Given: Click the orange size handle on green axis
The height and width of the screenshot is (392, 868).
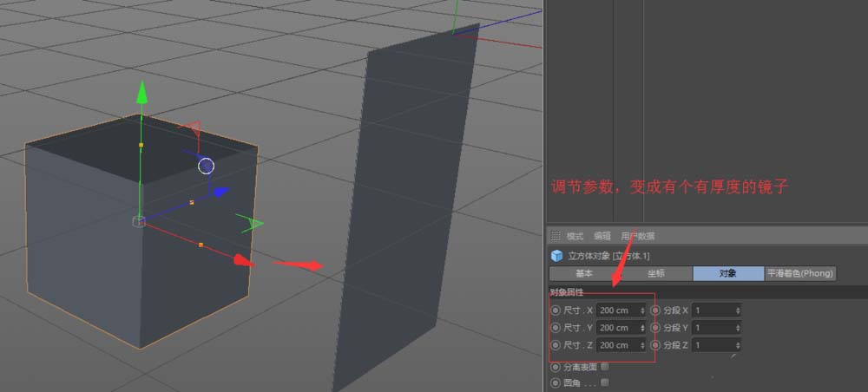Looking at the screenshot, I should (x=141, y=145).
